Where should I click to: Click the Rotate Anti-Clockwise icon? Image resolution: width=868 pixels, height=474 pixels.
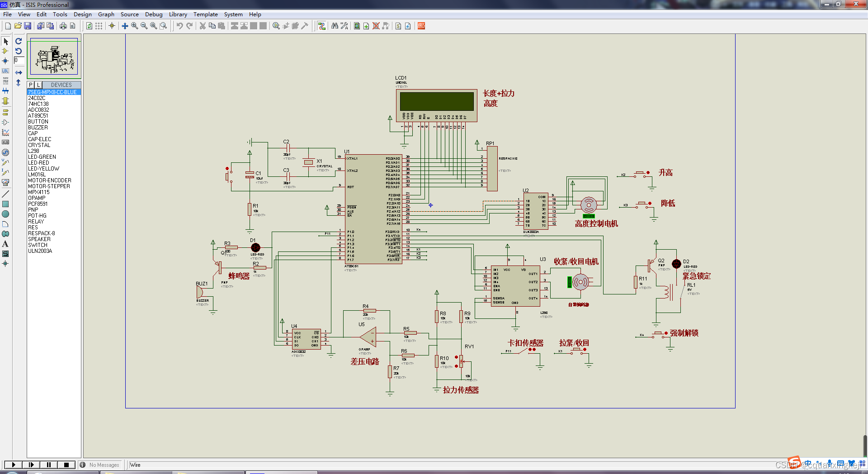19,51
